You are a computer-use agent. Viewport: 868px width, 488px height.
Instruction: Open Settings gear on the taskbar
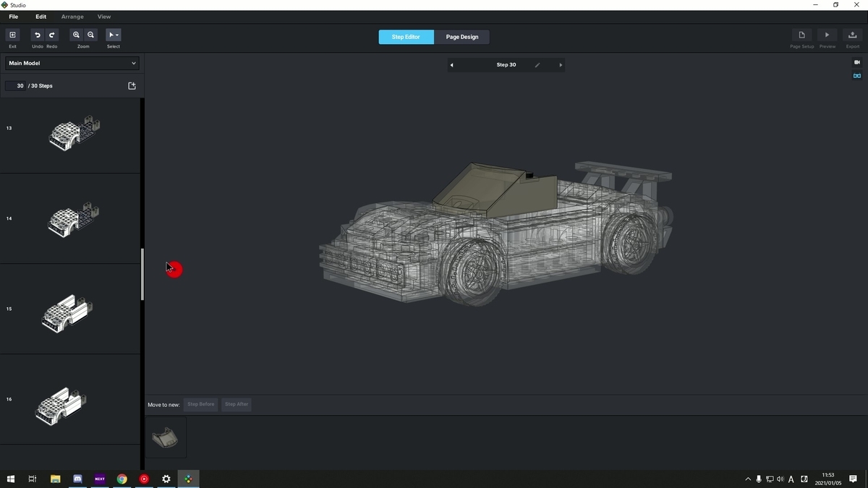(166, 479)
